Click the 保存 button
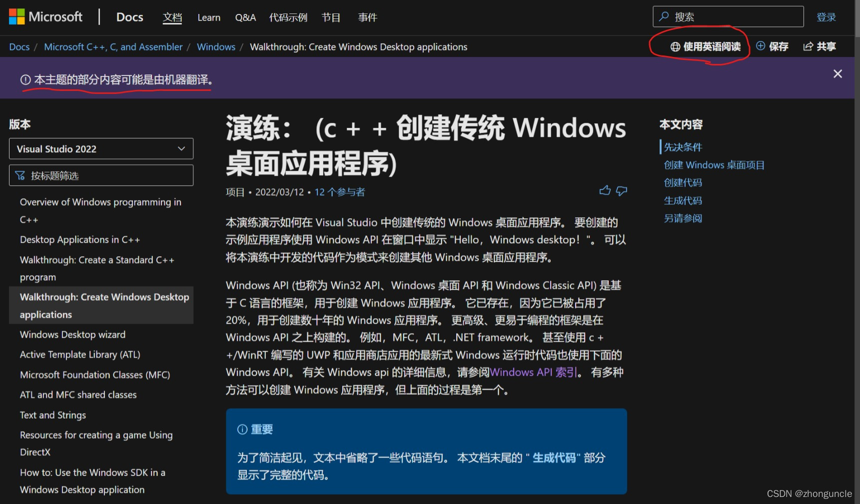The height and width of the screenshot is (504, 860). click(x=773, y=46)
